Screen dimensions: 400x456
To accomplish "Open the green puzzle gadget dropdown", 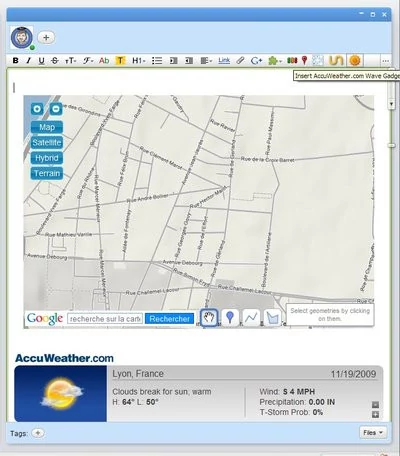I will [275, 61].
